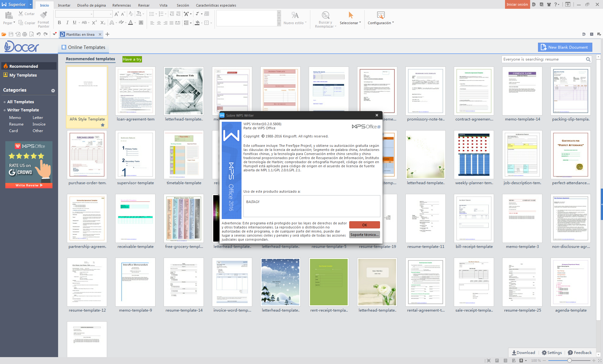Click the categories settings gear icon
The height and width of the screenshot is (364, 603).
53,90
